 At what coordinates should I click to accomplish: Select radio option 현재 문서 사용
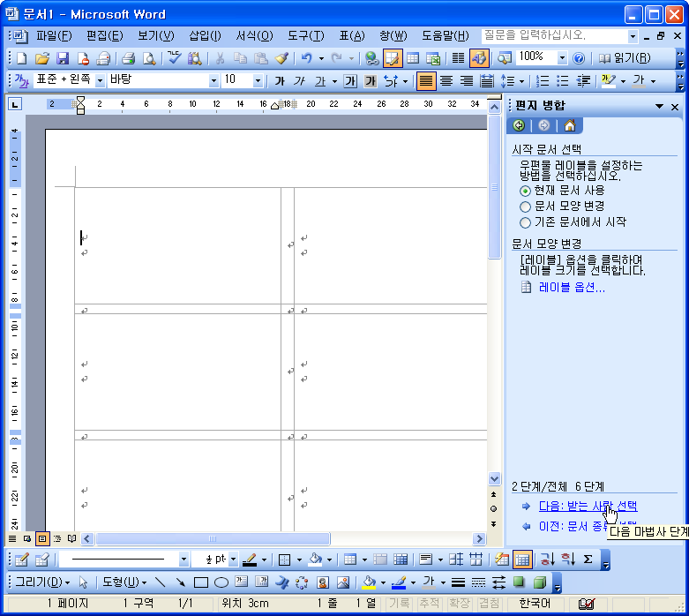click(525, 191)
